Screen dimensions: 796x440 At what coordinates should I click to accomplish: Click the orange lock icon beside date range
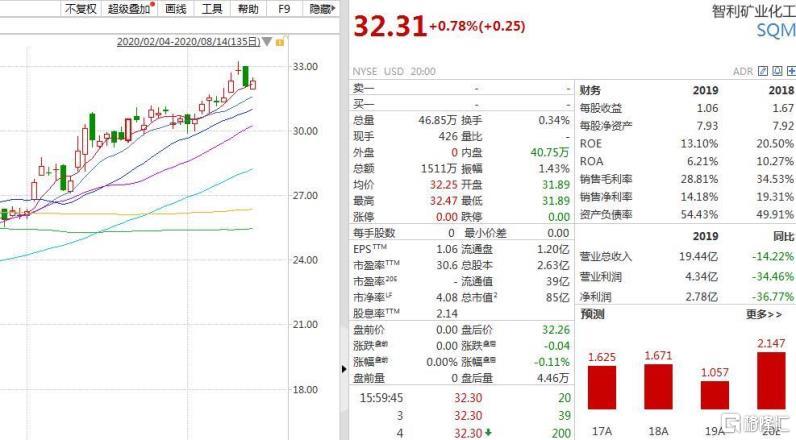(280, 42)
